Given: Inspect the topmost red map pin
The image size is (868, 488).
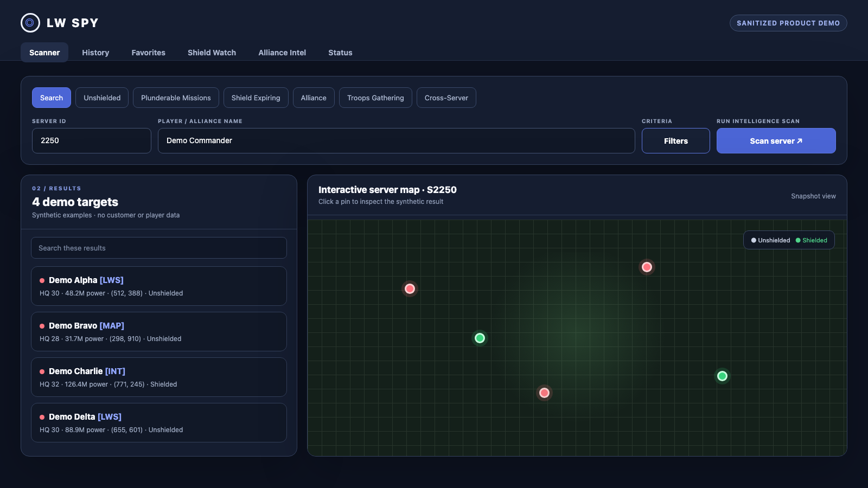Looking at the screenshot, I should click(647, 267).
